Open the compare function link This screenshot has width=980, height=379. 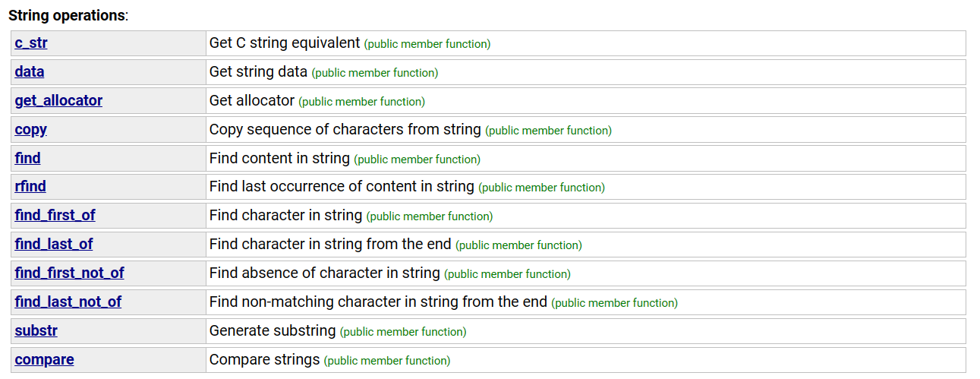(44, 360)
